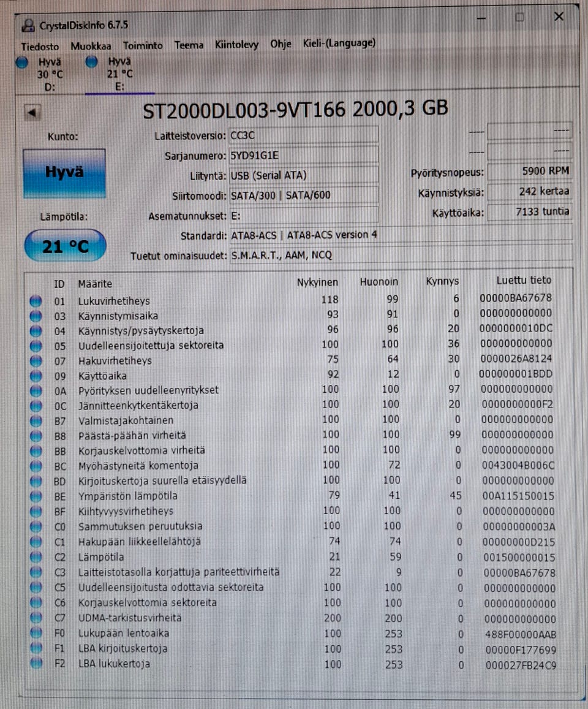Open the Teema menu
Screen dimensions: 588x709
click(x=189, y=45)
